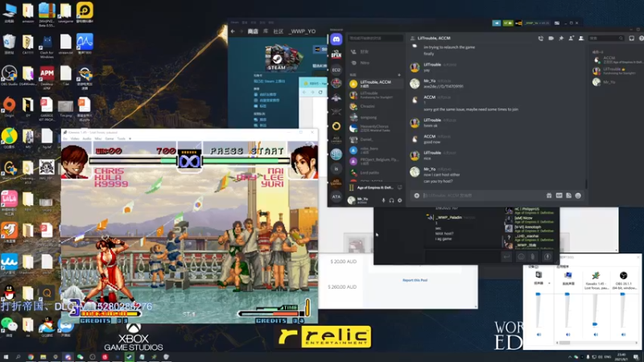
Task: Open Origin desktop shortcut
Action: pyautogui.click(x=9, y=107)
